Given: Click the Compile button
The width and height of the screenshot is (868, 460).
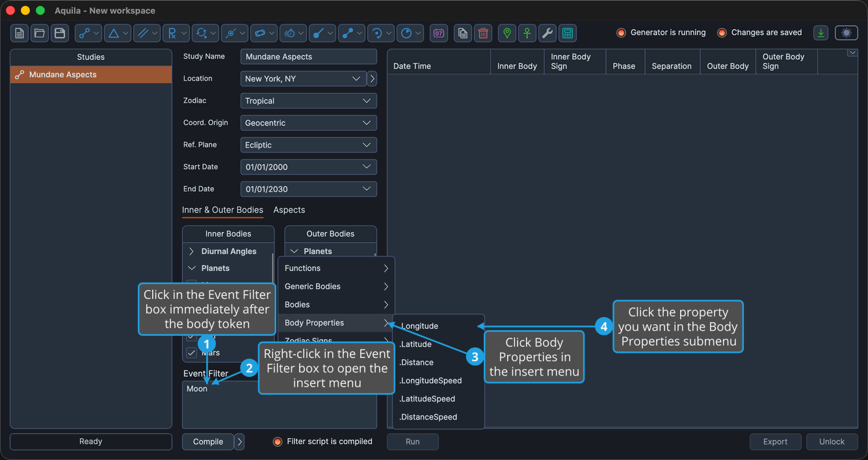Looking at the screenshot, I should [x=208, y=442].
